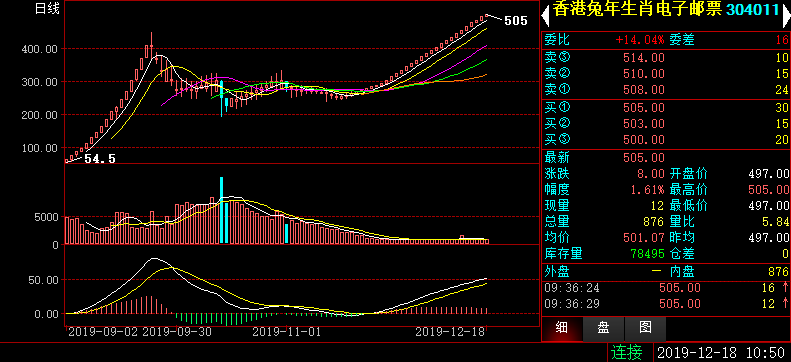Click the 09:36:29 trade tick row
This screenshot has width=791, height=362.
coord(666,304)
